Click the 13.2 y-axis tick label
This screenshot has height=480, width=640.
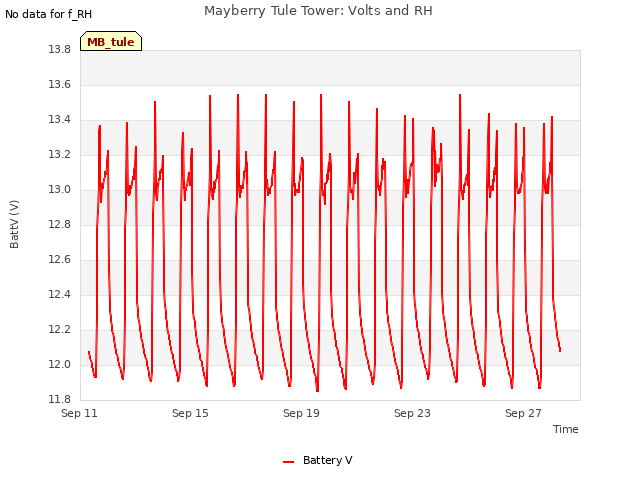60,154
